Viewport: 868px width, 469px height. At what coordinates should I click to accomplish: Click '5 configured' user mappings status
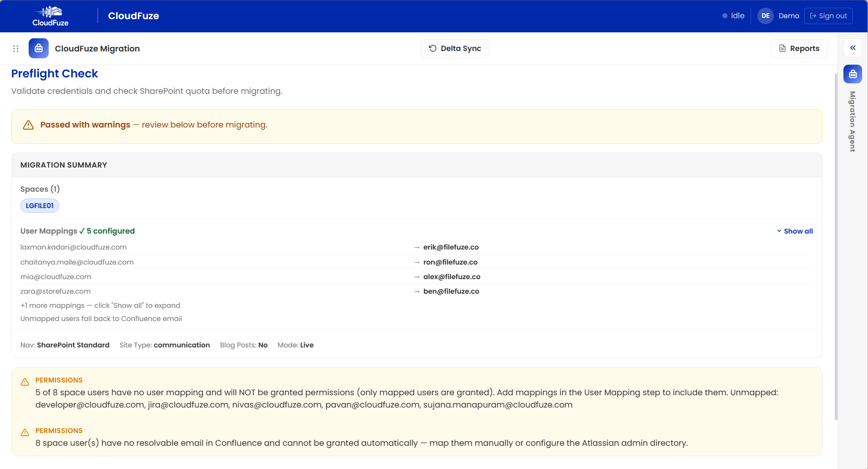pos(107,231)
